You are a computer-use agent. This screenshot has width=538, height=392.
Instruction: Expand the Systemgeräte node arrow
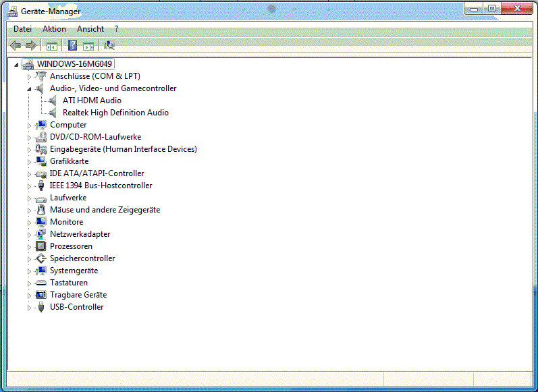coord(29,271)
